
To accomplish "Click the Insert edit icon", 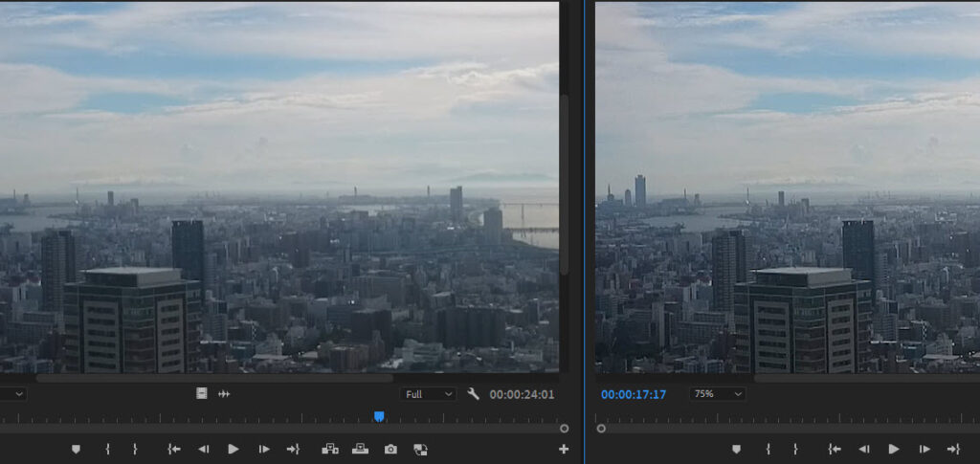I will tap(330, 449).
